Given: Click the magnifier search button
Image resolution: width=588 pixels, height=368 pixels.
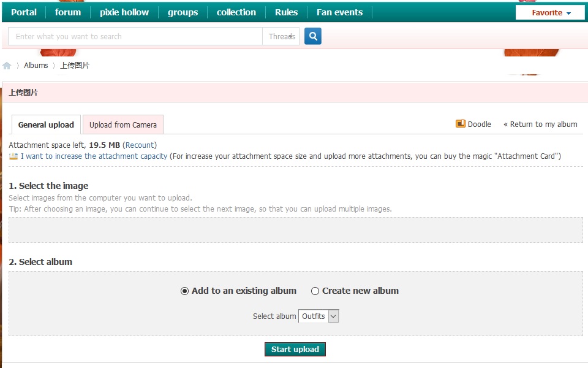Looking at the screenshot, I should coord(312,36).
